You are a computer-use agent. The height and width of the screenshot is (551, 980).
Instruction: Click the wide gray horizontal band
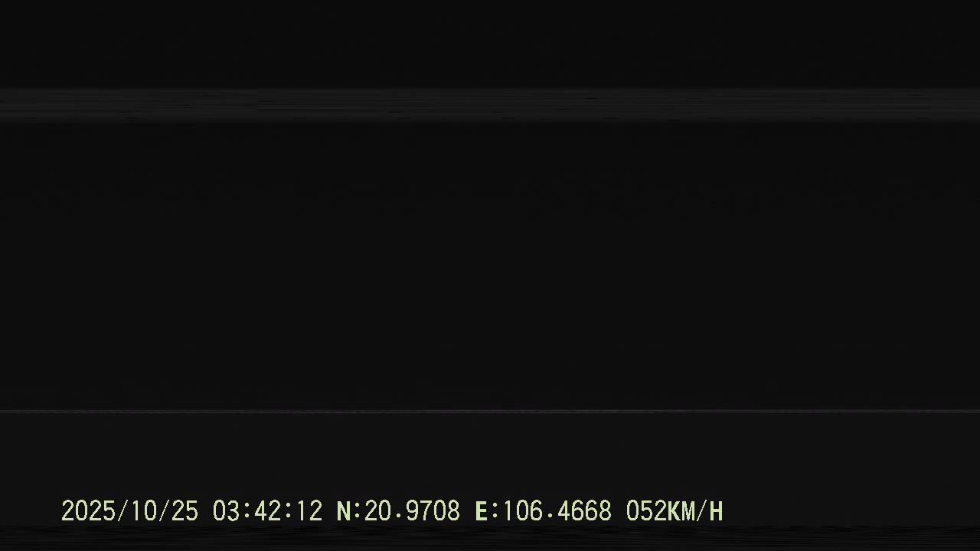pos(490,106)
